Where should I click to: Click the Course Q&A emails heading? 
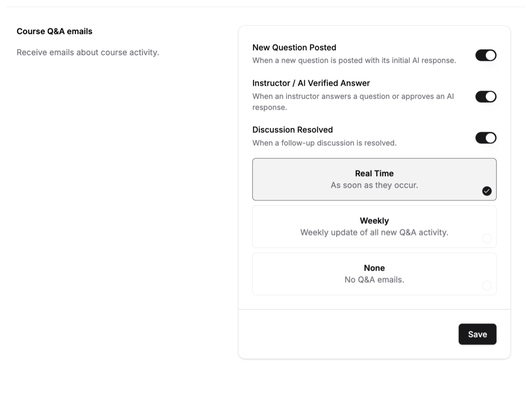pyautogui.click(x=54, y=31)
